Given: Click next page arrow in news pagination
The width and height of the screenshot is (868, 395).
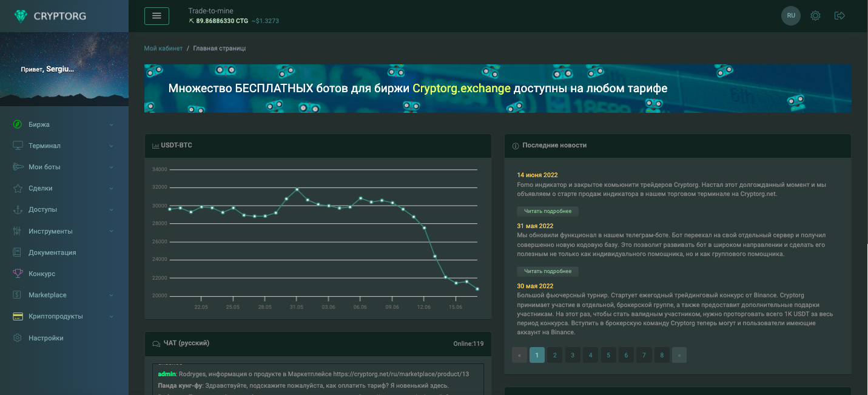Looking at the screenshot, I should click(679, 355).
